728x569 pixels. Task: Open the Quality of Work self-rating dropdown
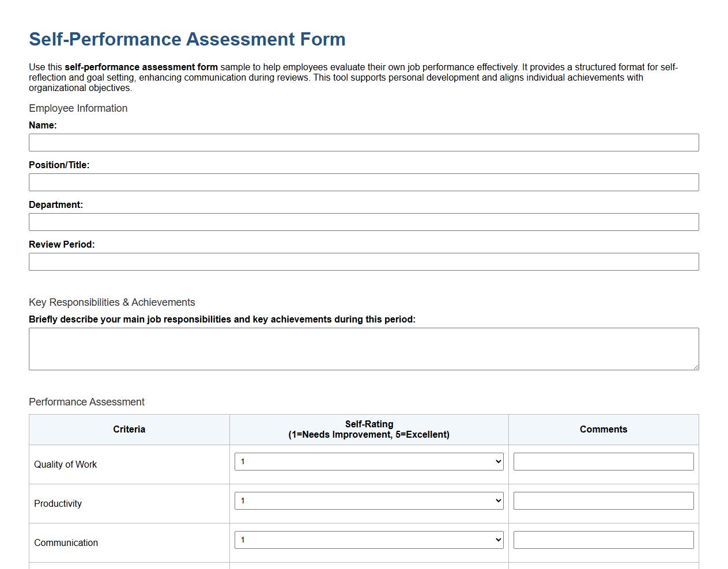[x=368, y=461]
